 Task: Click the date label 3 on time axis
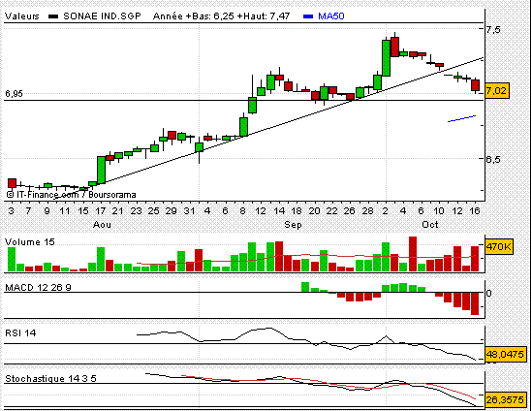tap(12, 211)
